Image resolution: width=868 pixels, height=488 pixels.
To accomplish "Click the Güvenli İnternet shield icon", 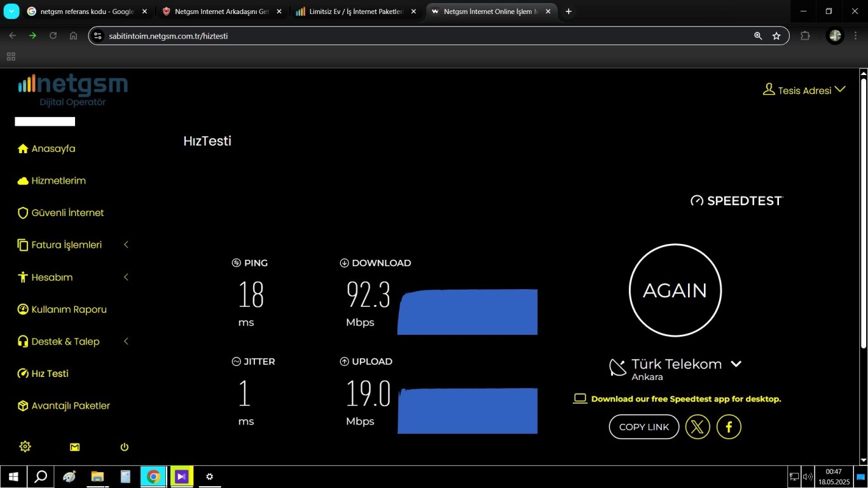I will tap(23, 213).
